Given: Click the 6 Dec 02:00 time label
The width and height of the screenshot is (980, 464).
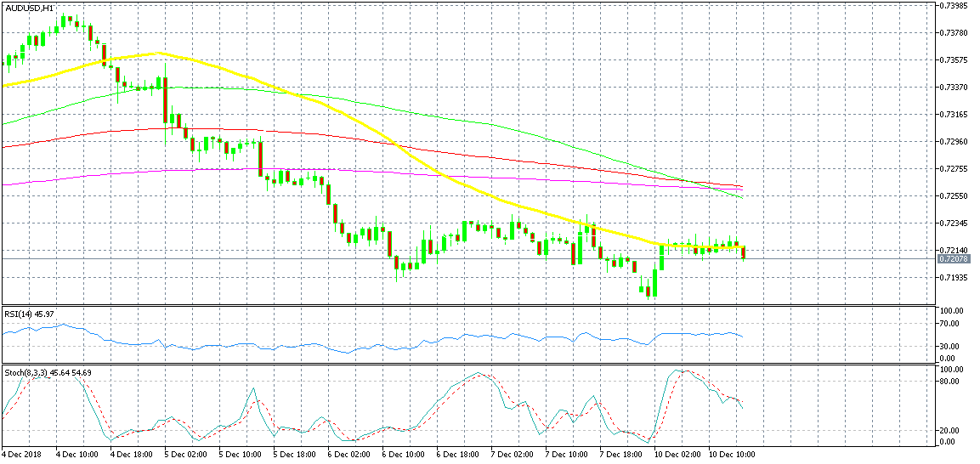Looking at the screenshot, I should coord(348,455).
